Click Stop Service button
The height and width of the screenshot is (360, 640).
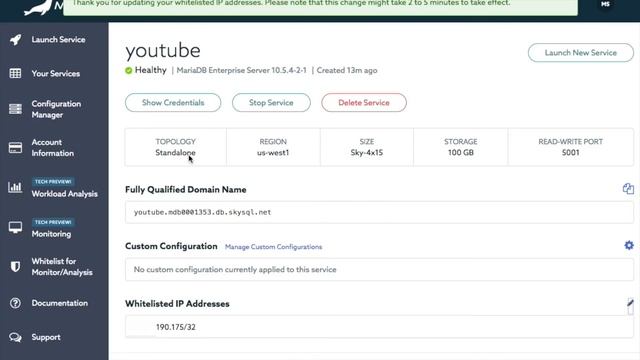271,102
